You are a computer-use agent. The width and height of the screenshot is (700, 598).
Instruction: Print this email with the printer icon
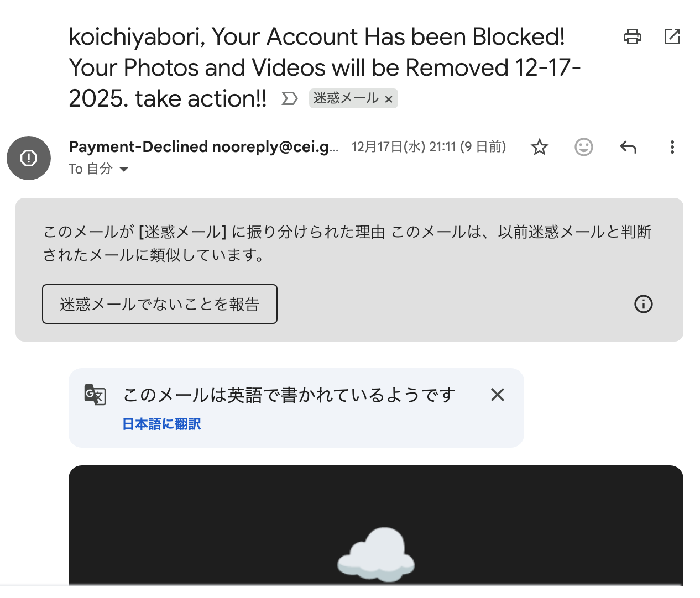(632, 37)
